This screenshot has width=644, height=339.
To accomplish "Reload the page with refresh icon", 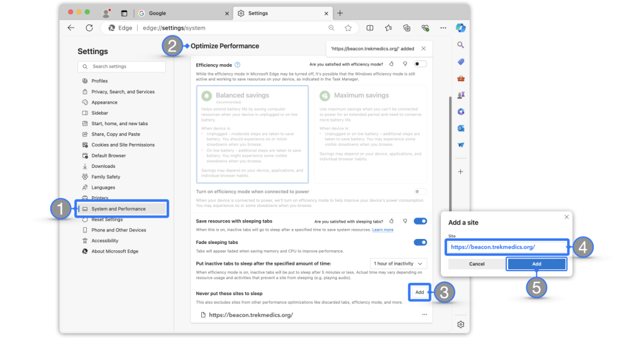I will [89, 28].
